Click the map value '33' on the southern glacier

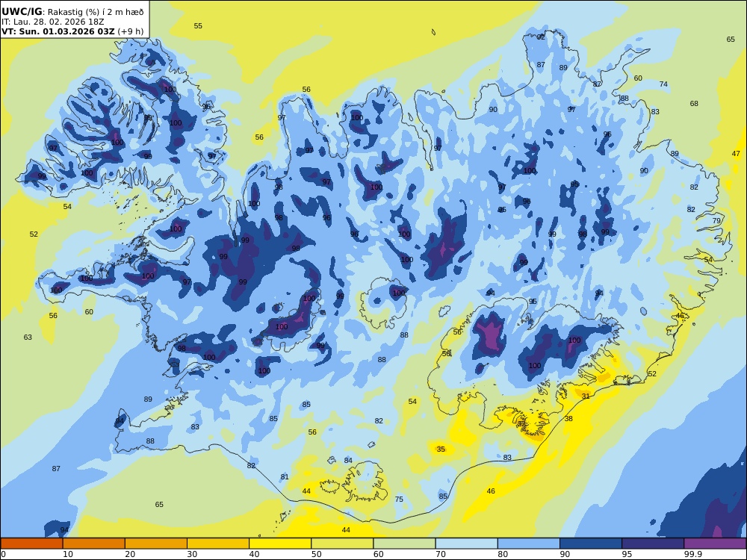coord(521,423)
